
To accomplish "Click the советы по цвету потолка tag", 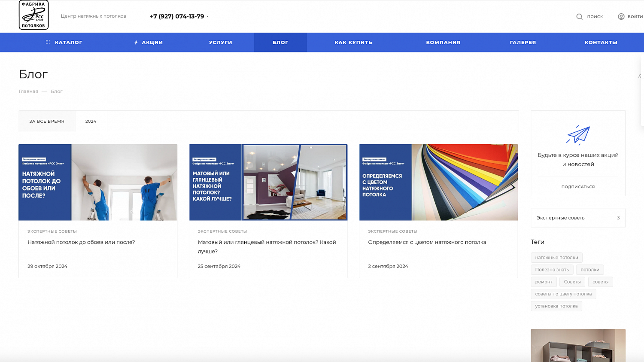I will click(x=563, y=294).
